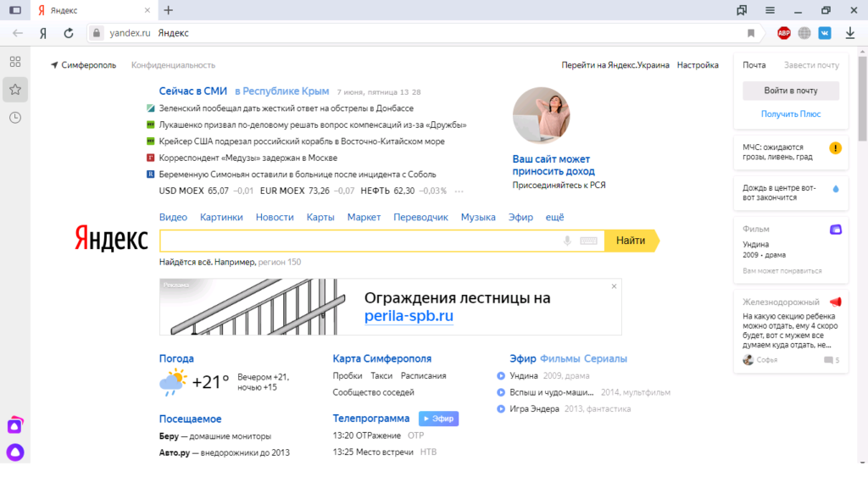868x488 pixels.
Task: Go to Перейти на Яндекс.Украина
Action: pyautogui.click(x=615, y=65)
